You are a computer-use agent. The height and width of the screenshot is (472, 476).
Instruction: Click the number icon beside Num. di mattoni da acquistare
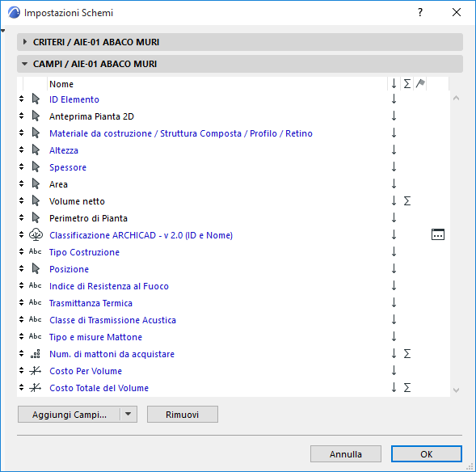point(36,354)
